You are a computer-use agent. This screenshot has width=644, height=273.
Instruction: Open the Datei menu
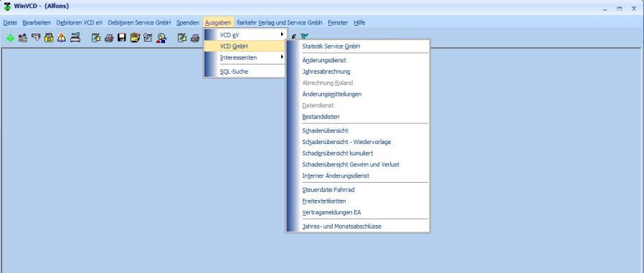tap(10, 23)
